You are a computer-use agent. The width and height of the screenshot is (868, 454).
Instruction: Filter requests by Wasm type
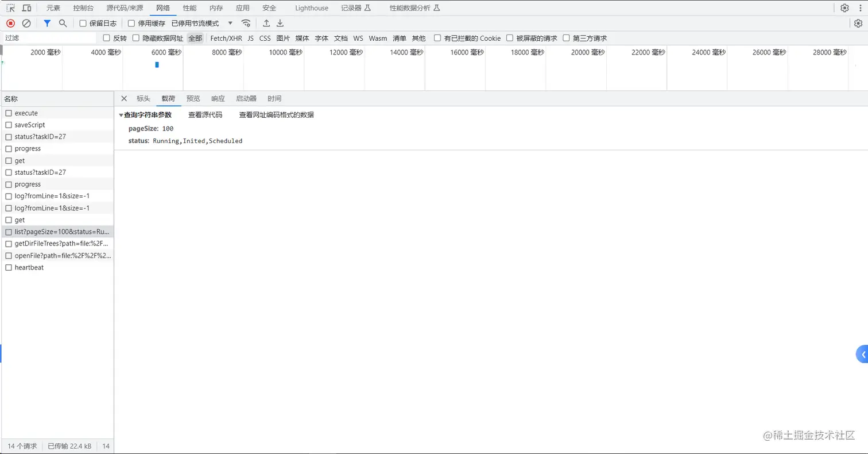(378, 39)
